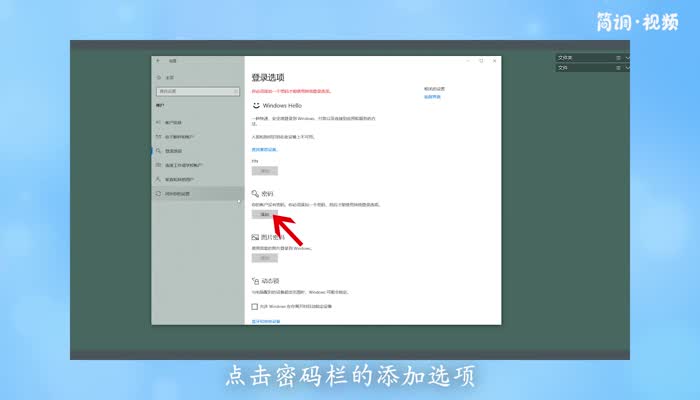
Task: Open the 主页 home icon in sidebar
Action: (158, 78)
